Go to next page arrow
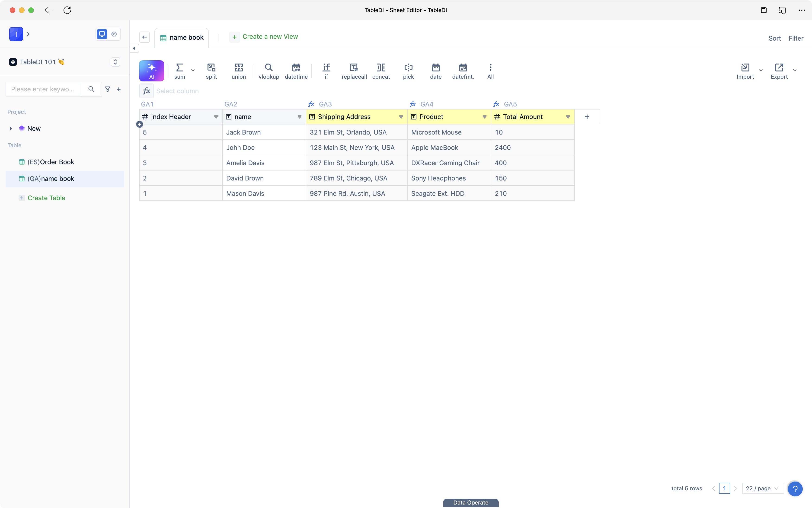 (x=735, y=489)
